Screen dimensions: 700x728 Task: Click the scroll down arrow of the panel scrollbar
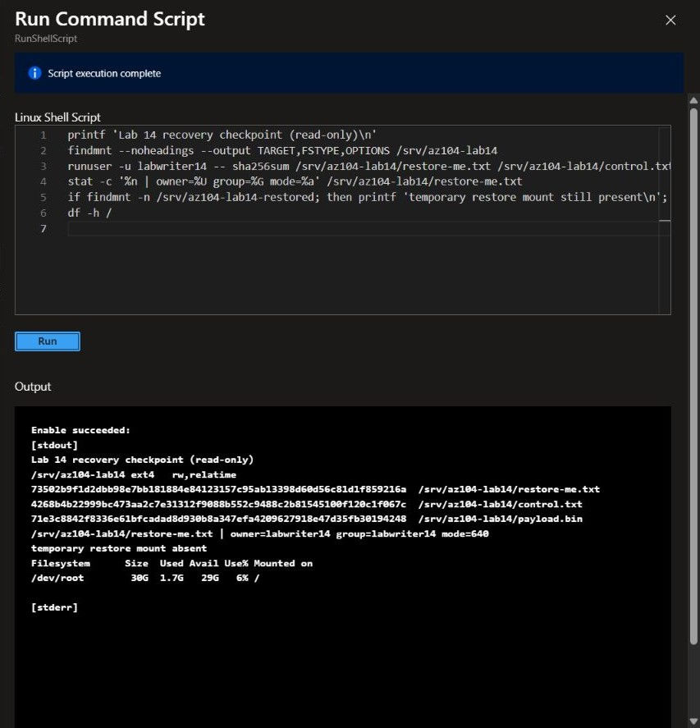coord(694,721)
